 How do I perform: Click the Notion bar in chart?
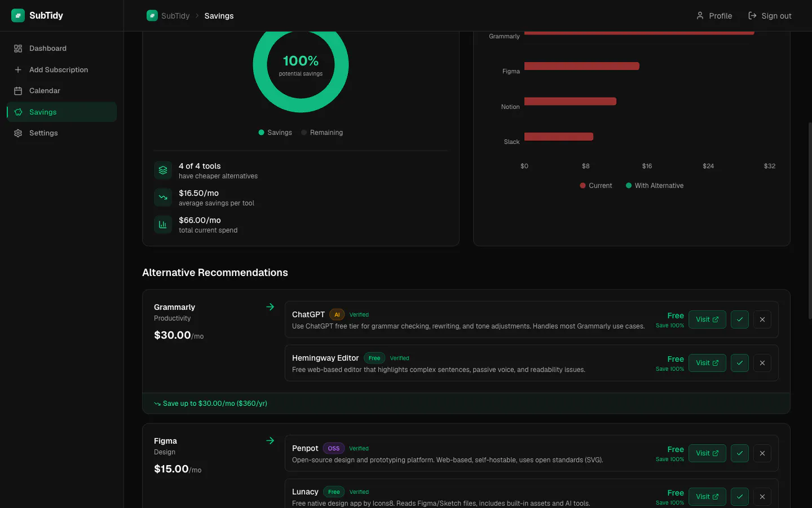click(x=570, y=102)
